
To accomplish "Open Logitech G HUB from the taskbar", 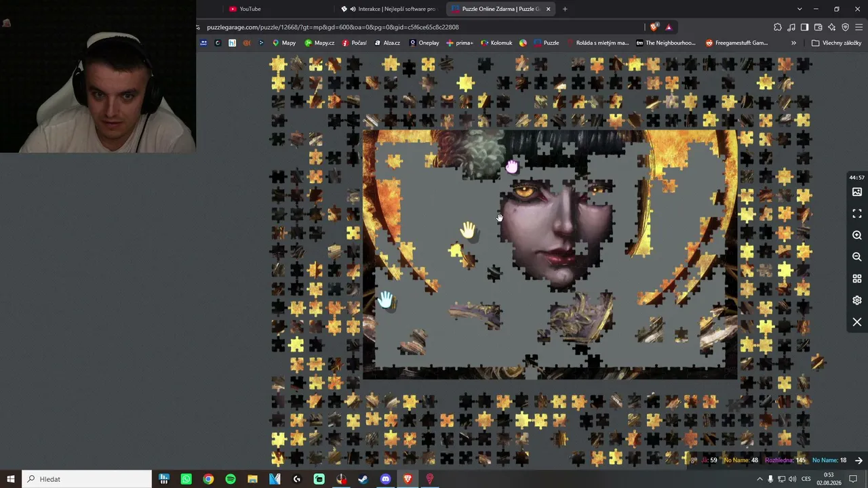I will [297, 479].
